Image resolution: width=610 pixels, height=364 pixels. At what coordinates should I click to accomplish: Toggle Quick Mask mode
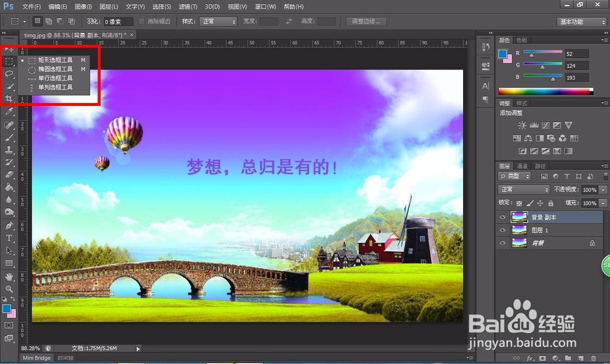(9, 325)
